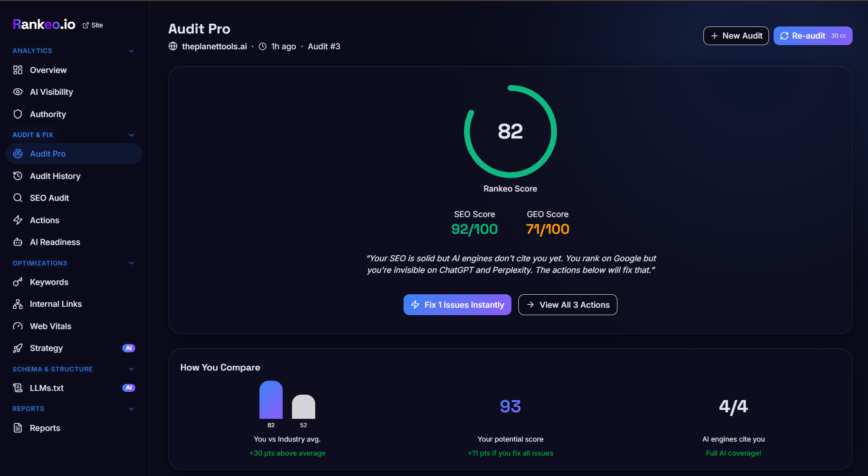
Task: Click the Strategy rocket icon
Action: click(18, 348)
